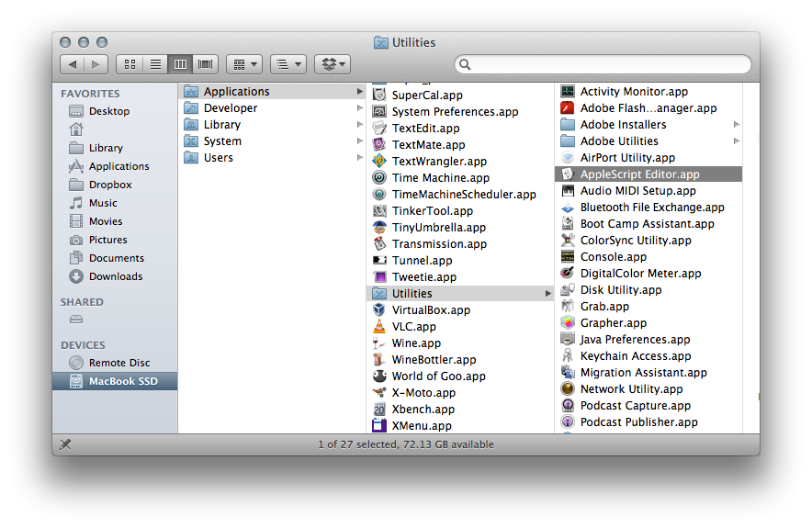The image size is (812, 528).
Task: Select the Transmission.app icon
Action: pos(379,244)
